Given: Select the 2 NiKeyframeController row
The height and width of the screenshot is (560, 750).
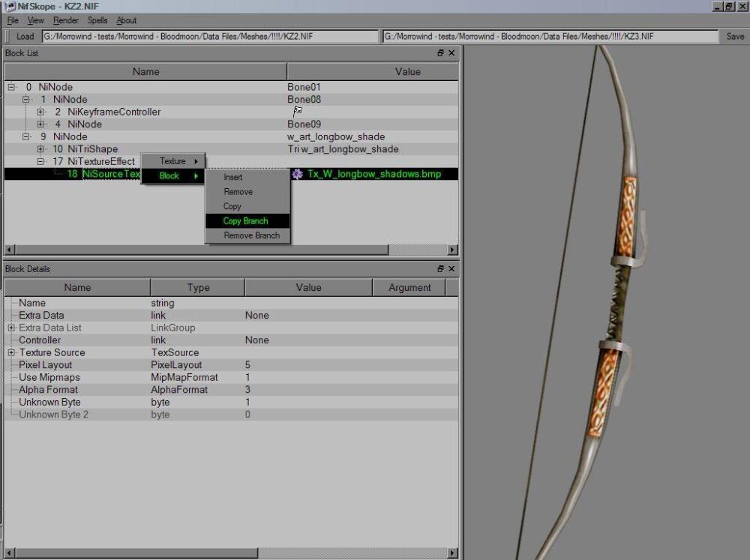Looking at the screenshot, I should 231,112.
